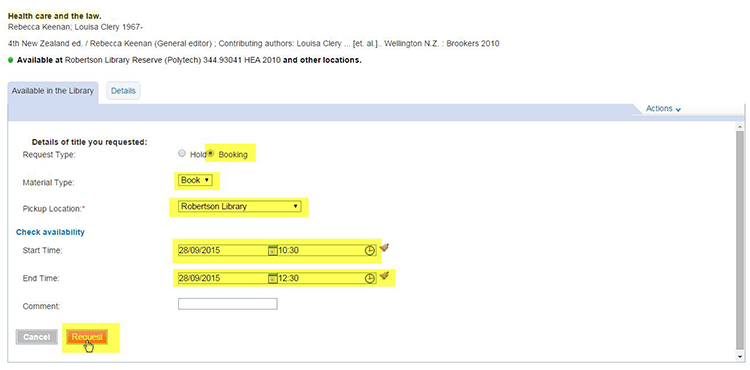The height and width of the screenshot is (370, 750).
Task: Open the Health care and the law title
Action: tap(55, 16)
